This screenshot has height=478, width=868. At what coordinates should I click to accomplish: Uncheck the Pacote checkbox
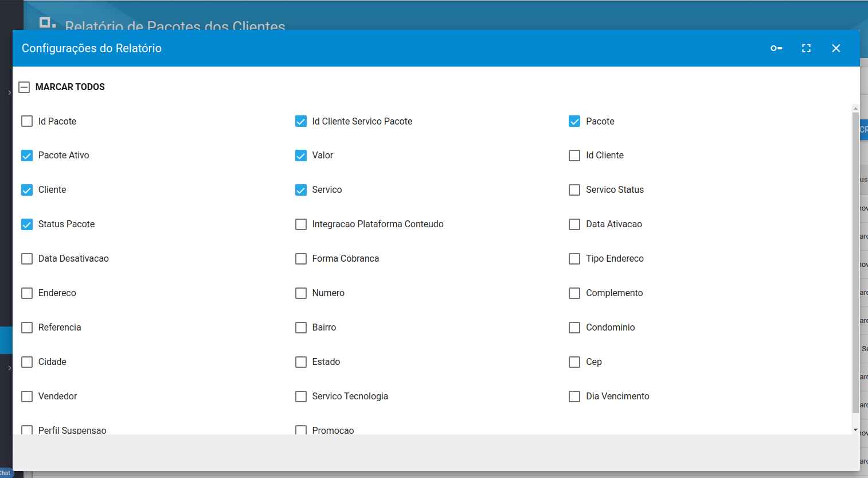click(574, 121)
